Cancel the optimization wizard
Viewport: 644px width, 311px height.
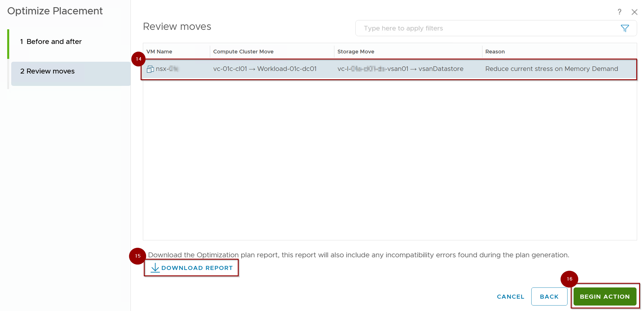510,296
